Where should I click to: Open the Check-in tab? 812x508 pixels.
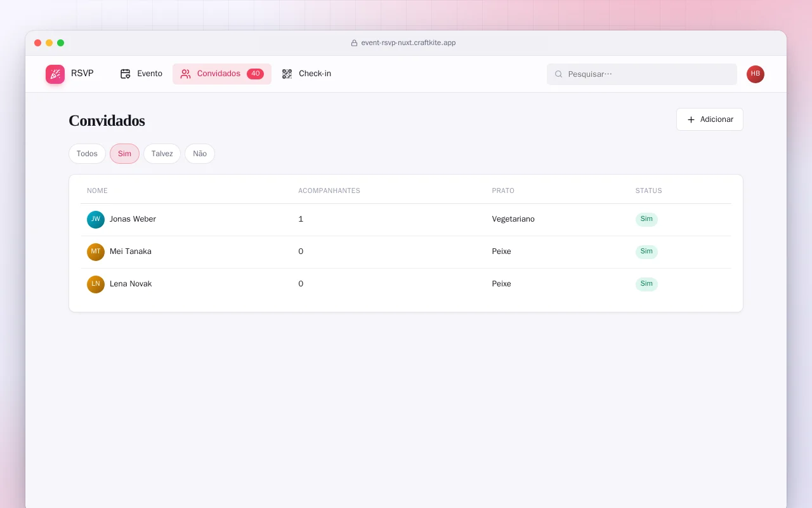[306, 74]
